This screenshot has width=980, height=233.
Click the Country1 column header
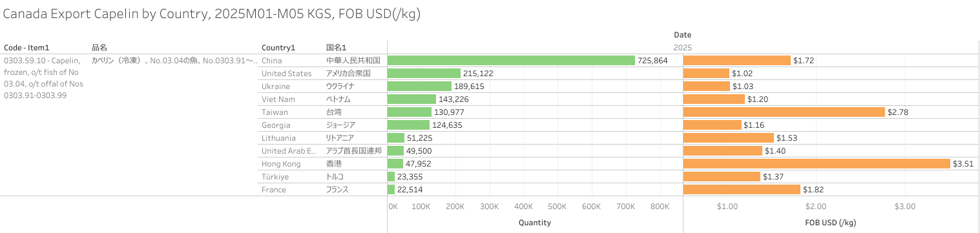click(x=278, y=47)
